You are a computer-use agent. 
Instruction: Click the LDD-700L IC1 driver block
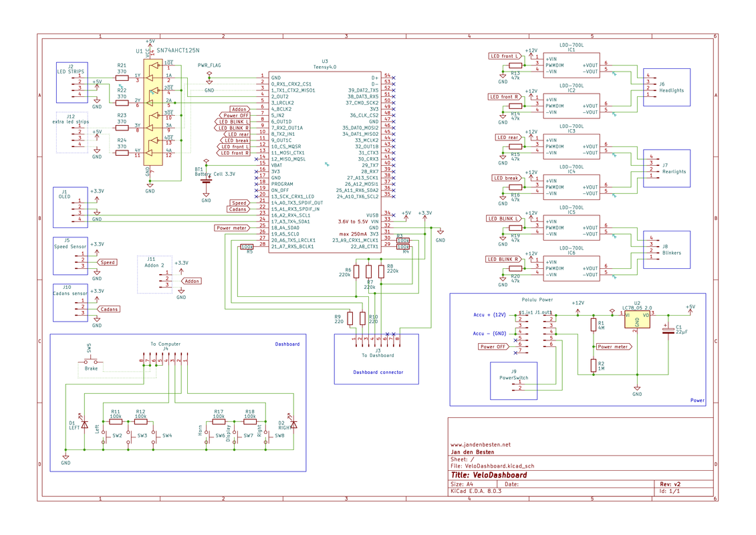(x=572, y=65)
